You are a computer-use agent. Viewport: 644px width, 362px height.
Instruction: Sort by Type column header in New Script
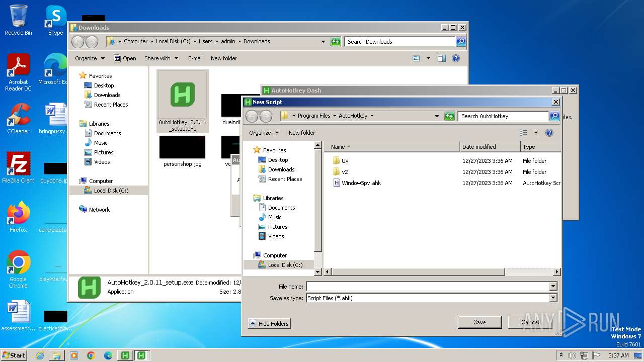pos(540,147)
